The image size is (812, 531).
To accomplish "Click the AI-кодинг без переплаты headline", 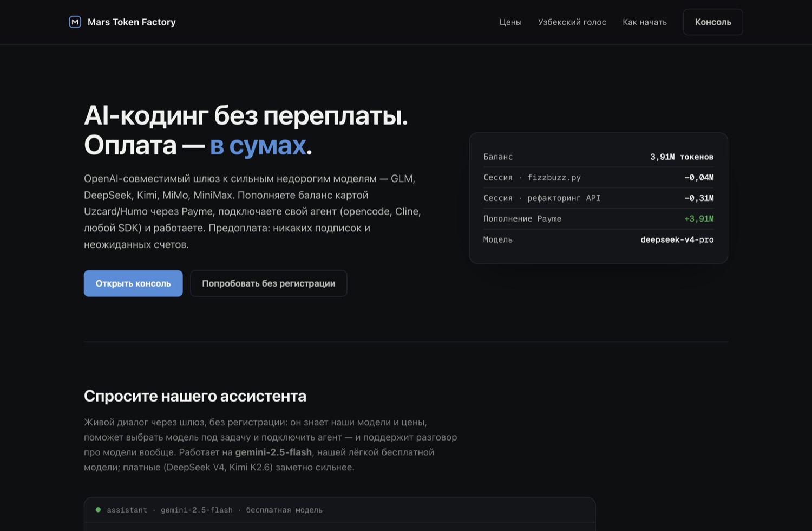I will point(246,115).
